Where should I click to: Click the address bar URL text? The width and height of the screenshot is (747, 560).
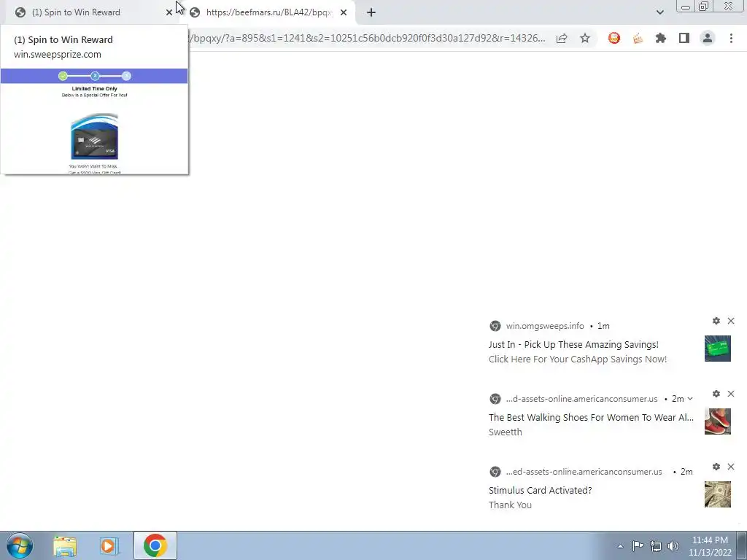coord(368,38)
